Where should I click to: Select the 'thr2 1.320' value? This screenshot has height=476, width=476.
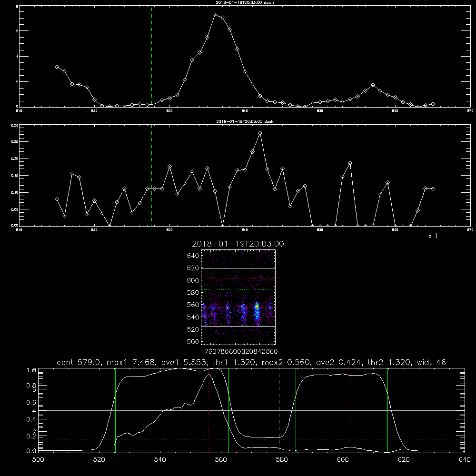pos(389,362)
